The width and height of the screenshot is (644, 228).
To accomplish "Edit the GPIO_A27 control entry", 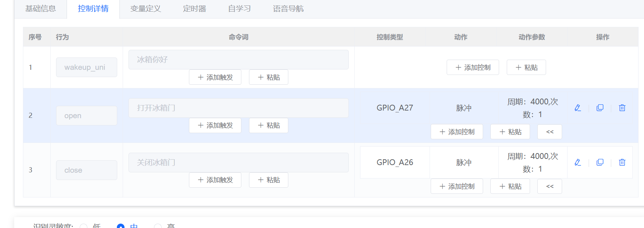I will [x=578, y=108].
